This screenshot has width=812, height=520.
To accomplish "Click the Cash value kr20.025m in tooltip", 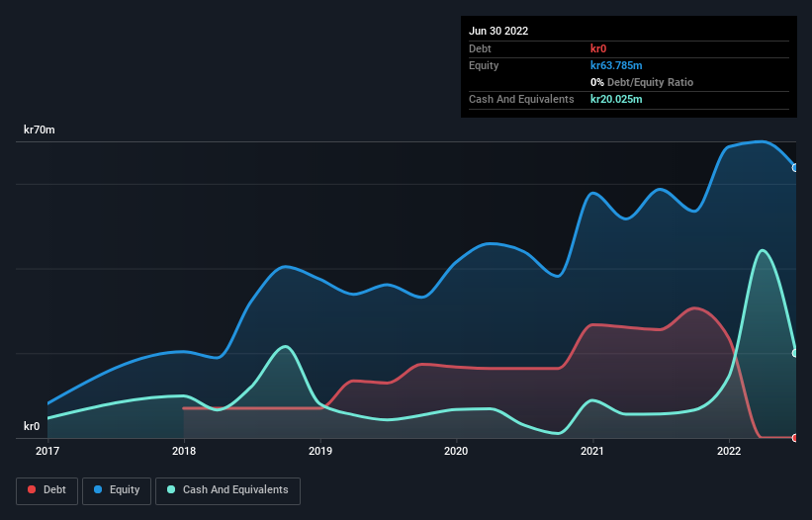I will 616,99.
